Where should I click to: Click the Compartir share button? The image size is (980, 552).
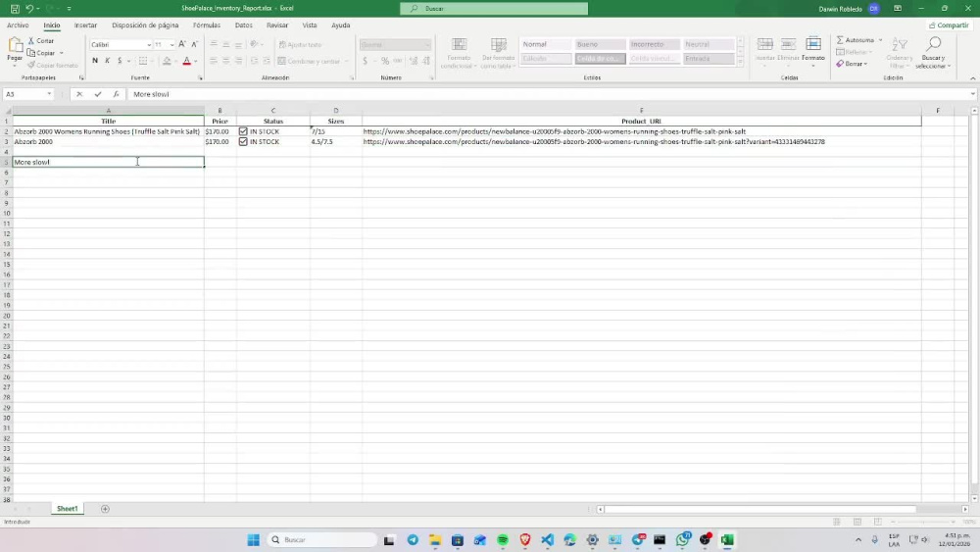click(x=948, y=25)
